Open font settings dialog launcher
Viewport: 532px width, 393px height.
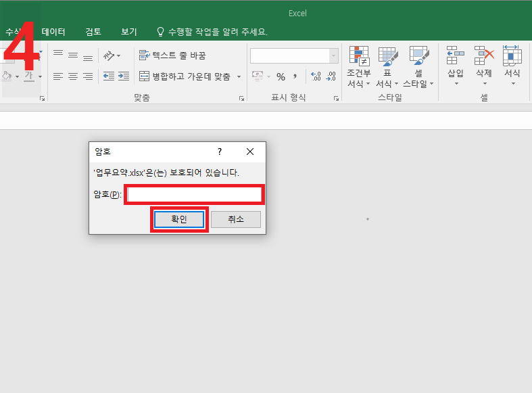click(x=42, y=99)
